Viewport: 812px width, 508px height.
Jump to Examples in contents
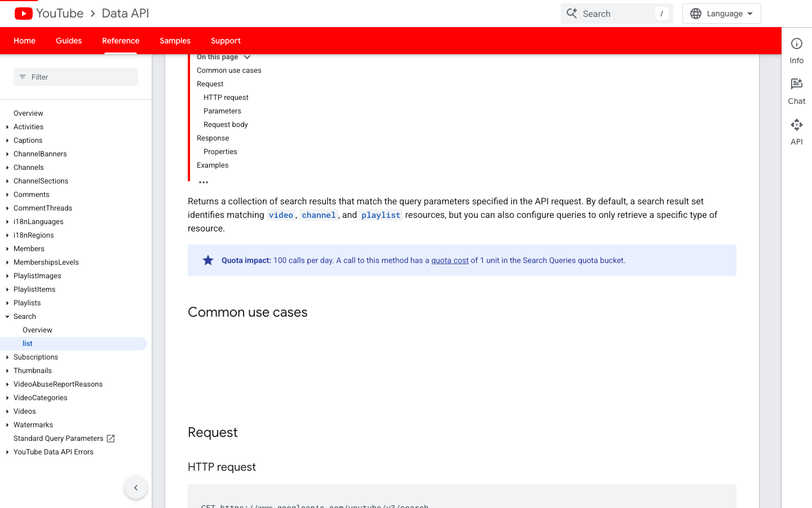213,165
